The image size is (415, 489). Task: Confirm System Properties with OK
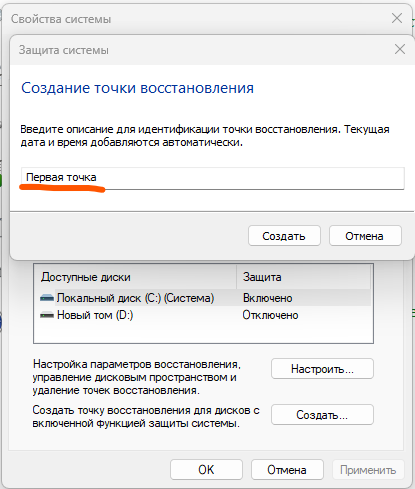(206, 470)
